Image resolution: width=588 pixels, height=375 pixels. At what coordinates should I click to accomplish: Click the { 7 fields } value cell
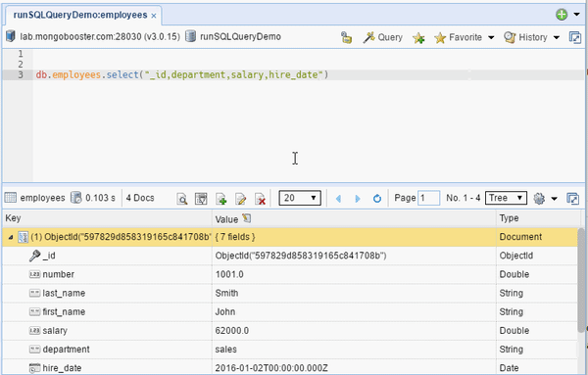(x=354, y=237)
